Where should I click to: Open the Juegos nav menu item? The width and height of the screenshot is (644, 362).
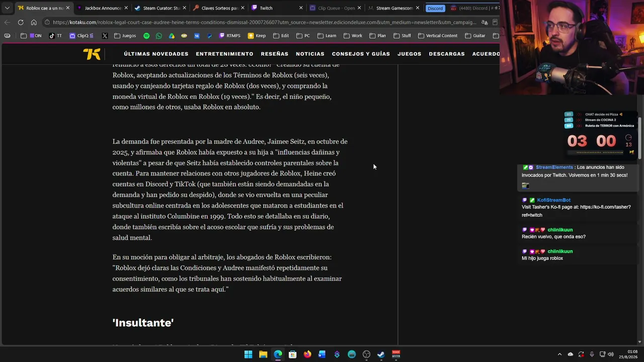click(410, 54)
